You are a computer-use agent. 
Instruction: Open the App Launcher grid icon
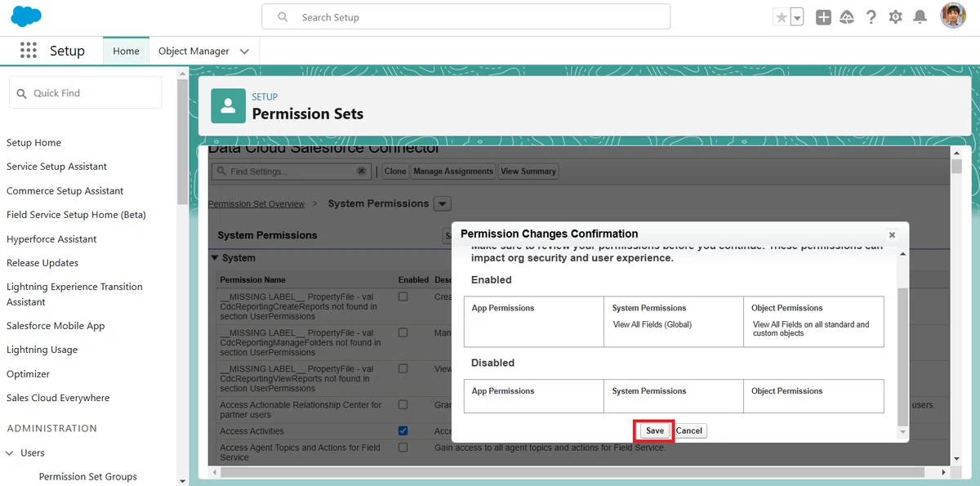pyautogui.click(x=29, y=51)
